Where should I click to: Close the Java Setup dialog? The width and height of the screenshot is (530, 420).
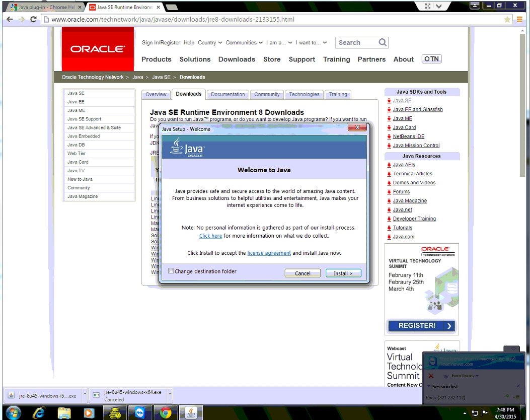pos(357,127)
